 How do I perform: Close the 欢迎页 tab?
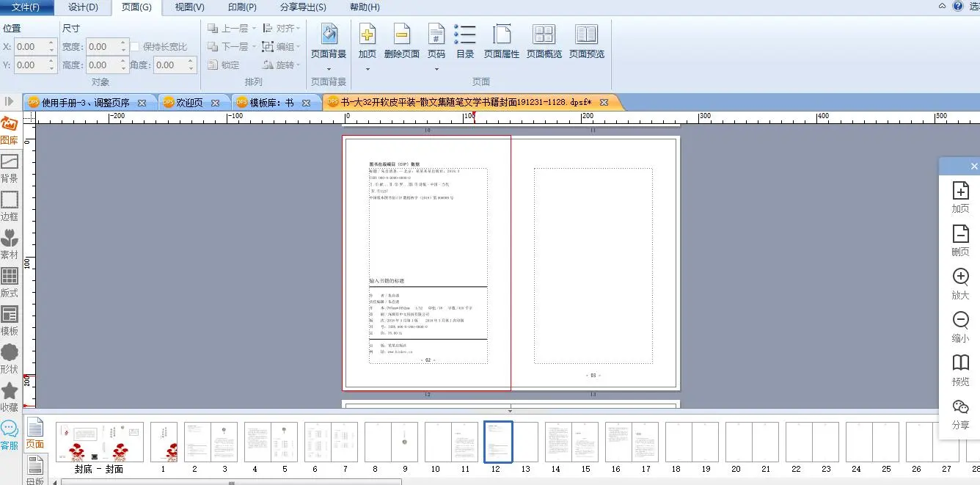[216, 103]
